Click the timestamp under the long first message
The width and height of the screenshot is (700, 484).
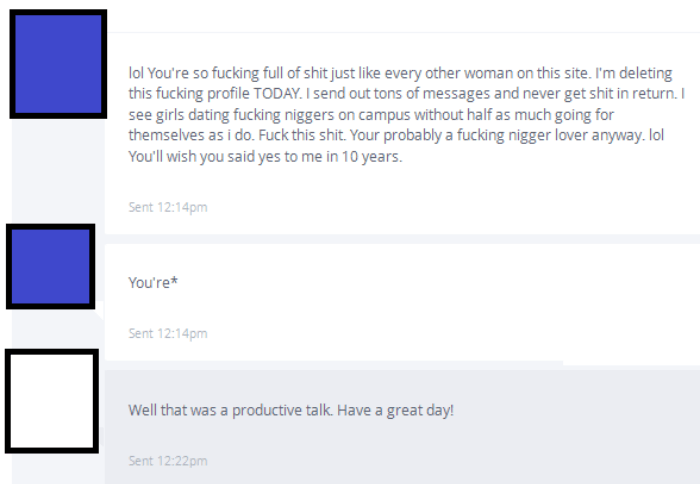click(x=168, y=207)
